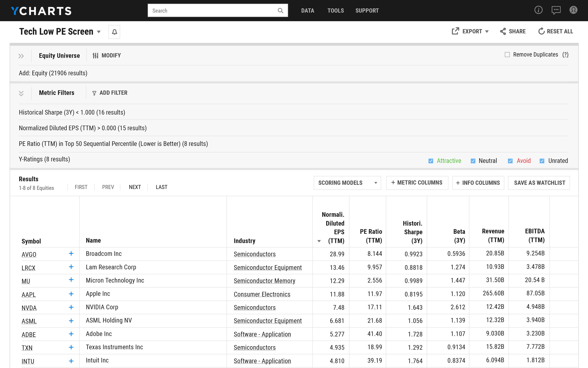Open the TOOLS menu
The height and width of the screenshot is (368, 588).
coord(335,10)
